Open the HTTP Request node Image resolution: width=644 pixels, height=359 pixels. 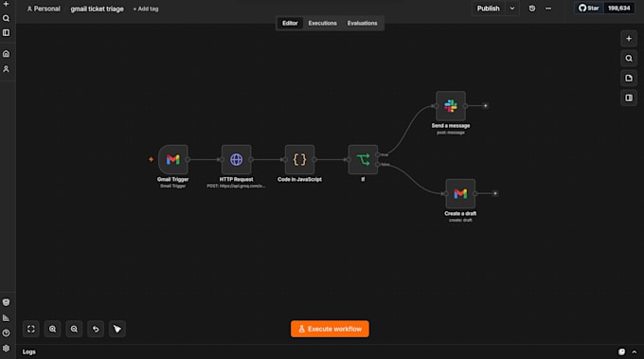(236, 159)
